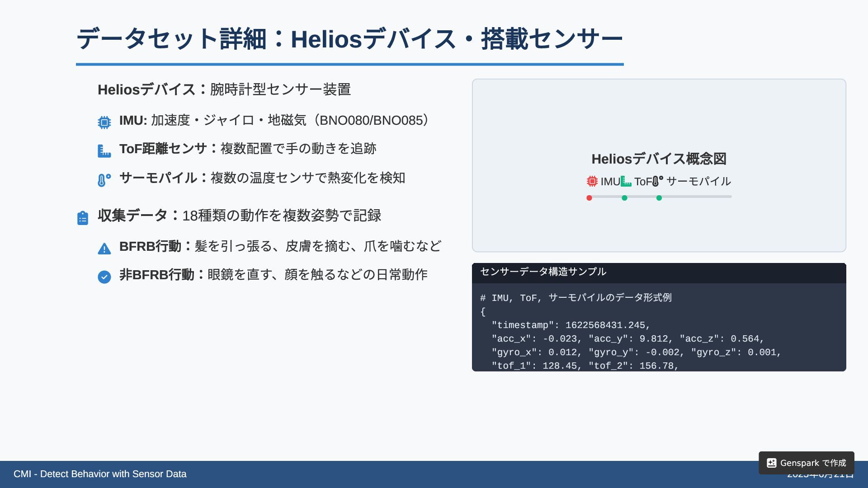Click the Heliosデバイス概念図 caption
This screenshot has width=868, height=488.
pos(659,159)
